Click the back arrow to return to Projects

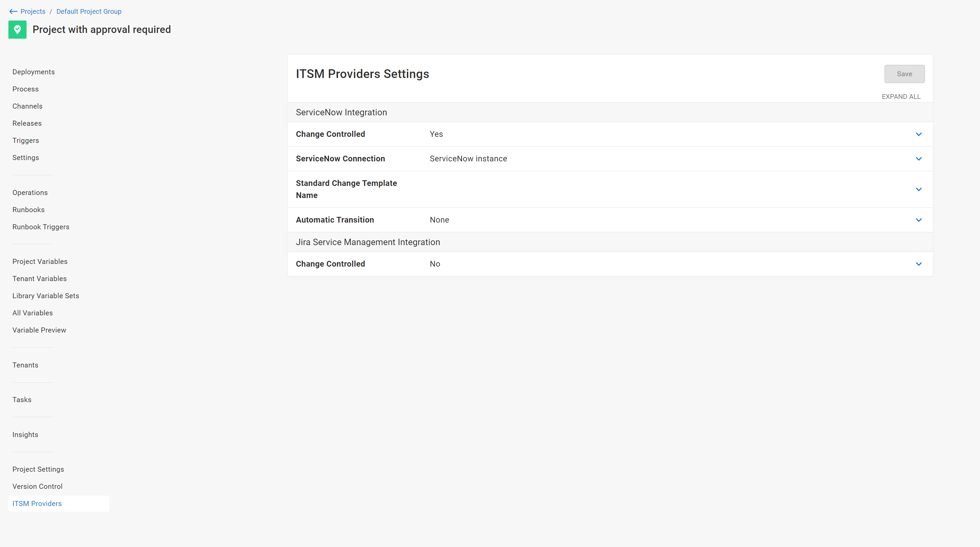13,11
